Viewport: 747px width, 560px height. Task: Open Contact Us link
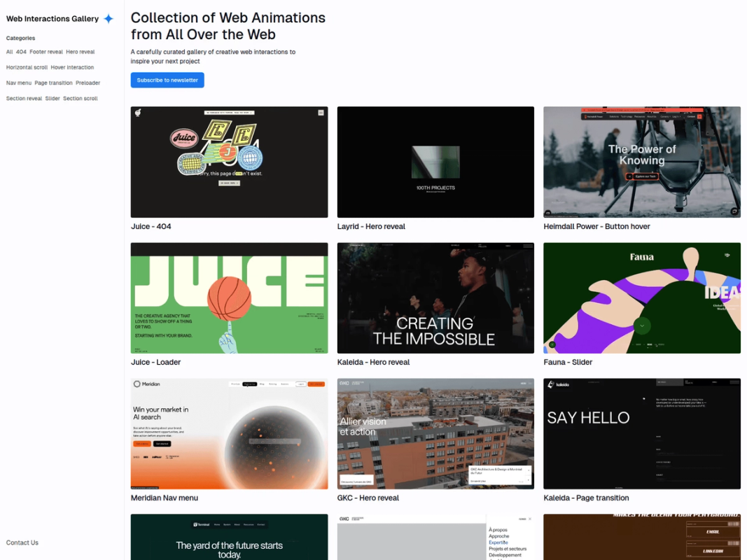(x=22, y=542)
